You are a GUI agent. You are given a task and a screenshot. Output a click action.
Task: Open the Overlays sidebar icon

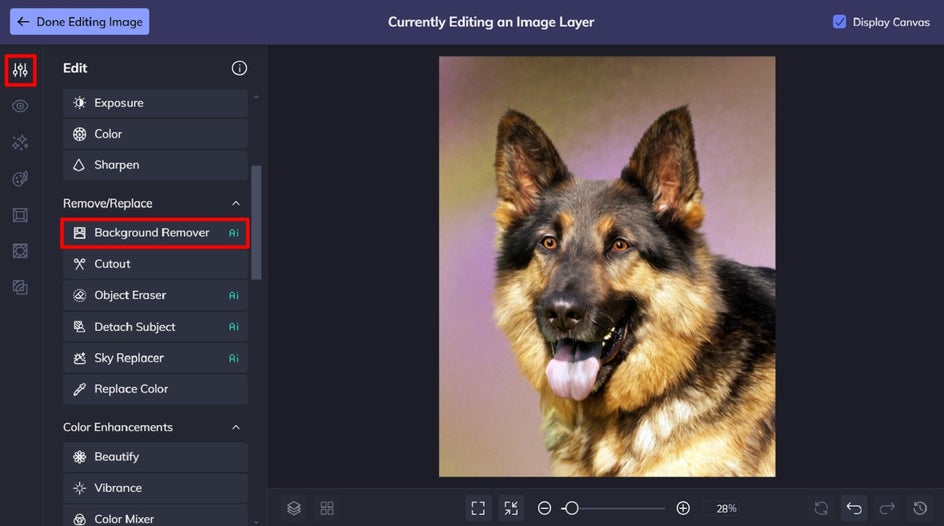tap(20, 251)
